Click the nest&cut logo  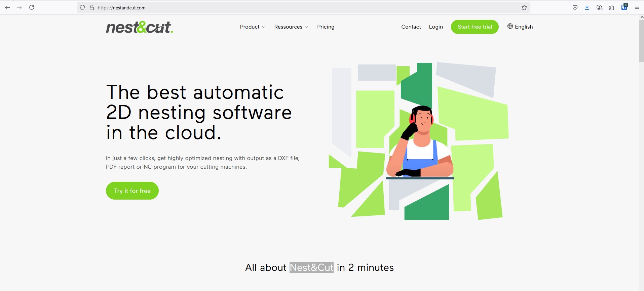[140, 27]
